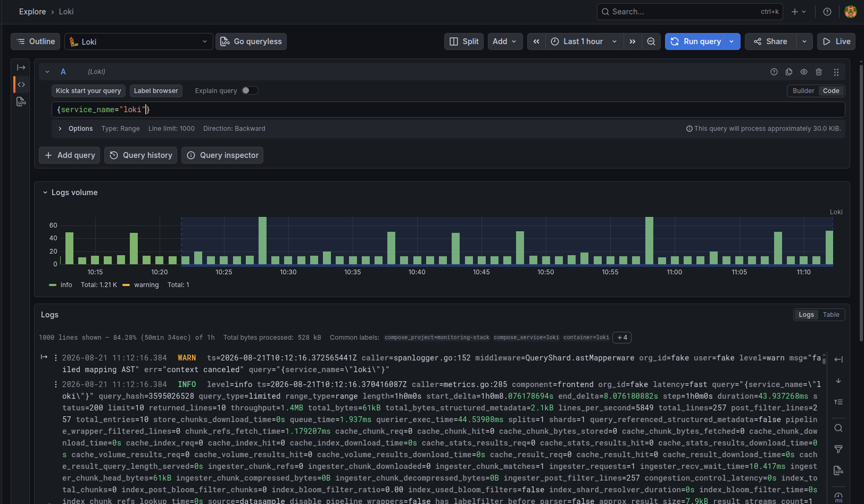Click compose_service=loki common label
Viewport: 864px width, 504px height.
coord(526,338)
